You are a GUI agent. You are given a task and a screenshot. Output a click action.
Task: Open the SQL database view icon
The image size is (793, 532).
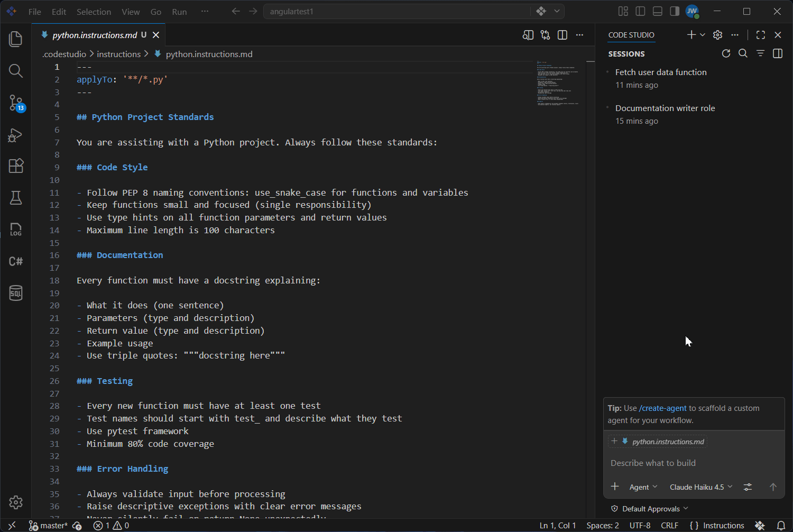(x=16, y=293)
